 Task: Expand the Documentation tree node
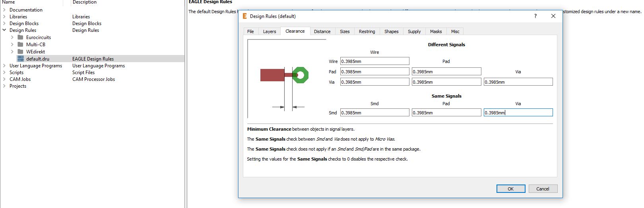pos(4,10)
